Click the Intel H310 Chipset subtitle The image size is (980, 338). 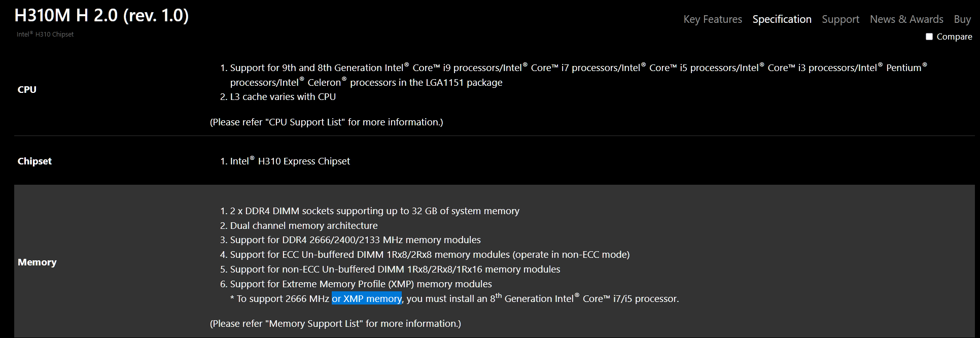[45, 34]
